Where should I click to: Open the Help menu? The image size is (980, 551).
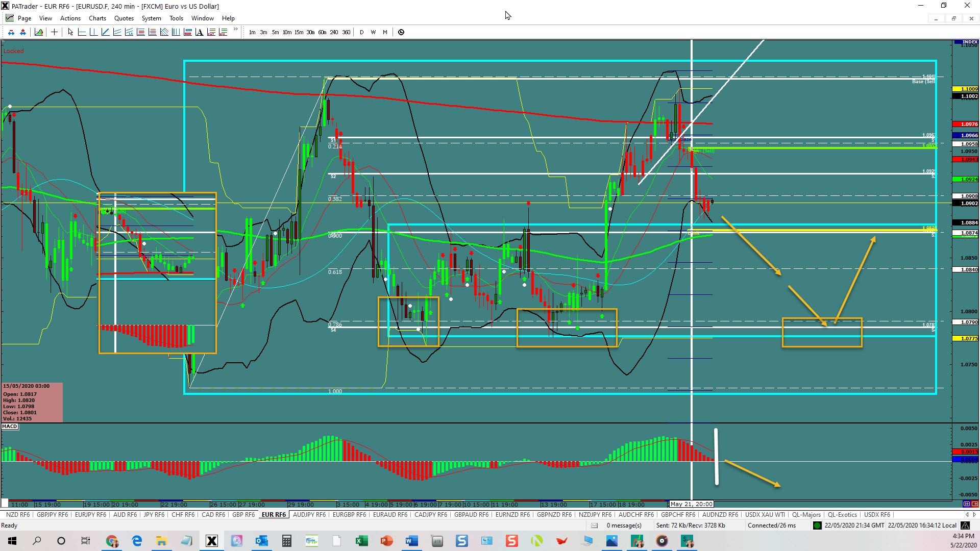click(228, 18)
